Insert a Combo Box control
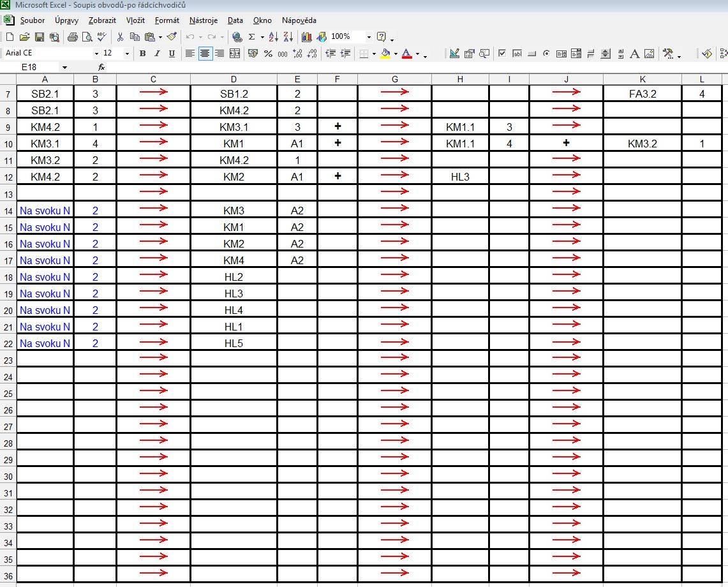728x587 pixels. [576, 54]
